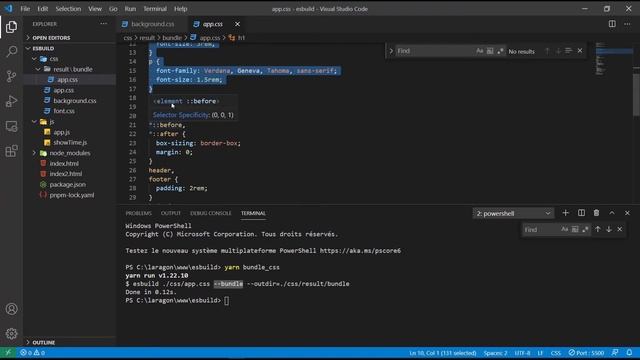Click the UTF-8 encoding indicator
Viewport: 640px width, 360px height.
coord(522,353)
